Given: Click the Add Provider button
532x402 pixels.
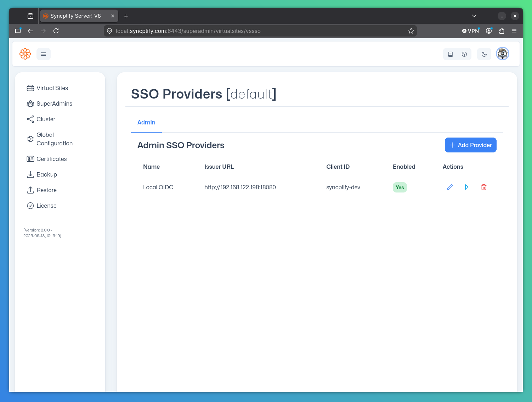Looking at the screenshot, I should point(471,145).
